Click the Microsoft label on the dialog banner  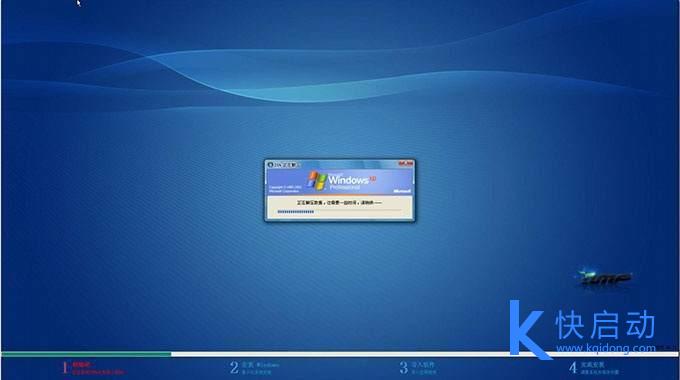point(402,190)
